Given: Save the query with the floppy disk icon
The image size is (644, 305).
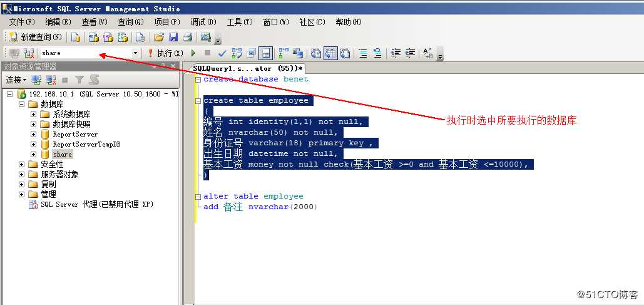Looking at the screenshot, I should (x=173, y=38).
